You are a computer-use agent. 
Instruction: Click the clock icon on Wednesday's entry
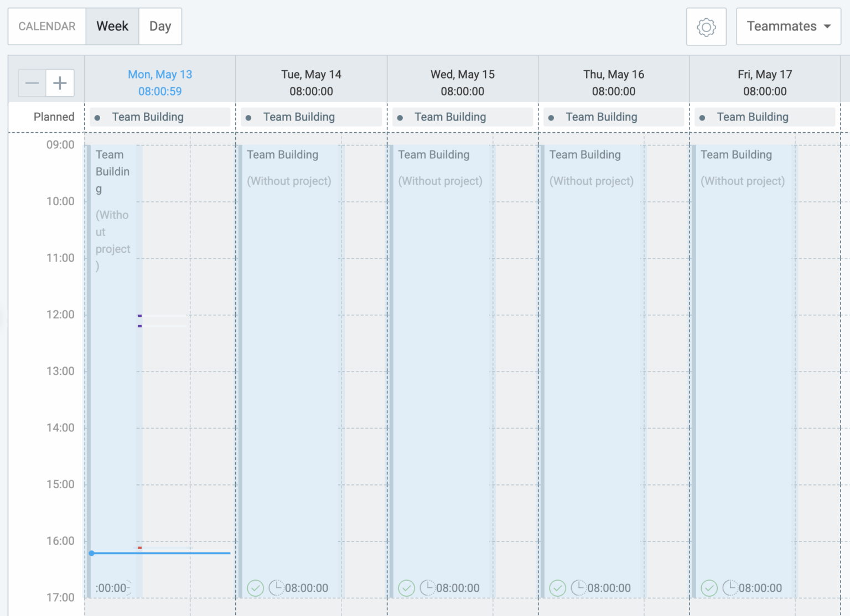tap(427, 587)
